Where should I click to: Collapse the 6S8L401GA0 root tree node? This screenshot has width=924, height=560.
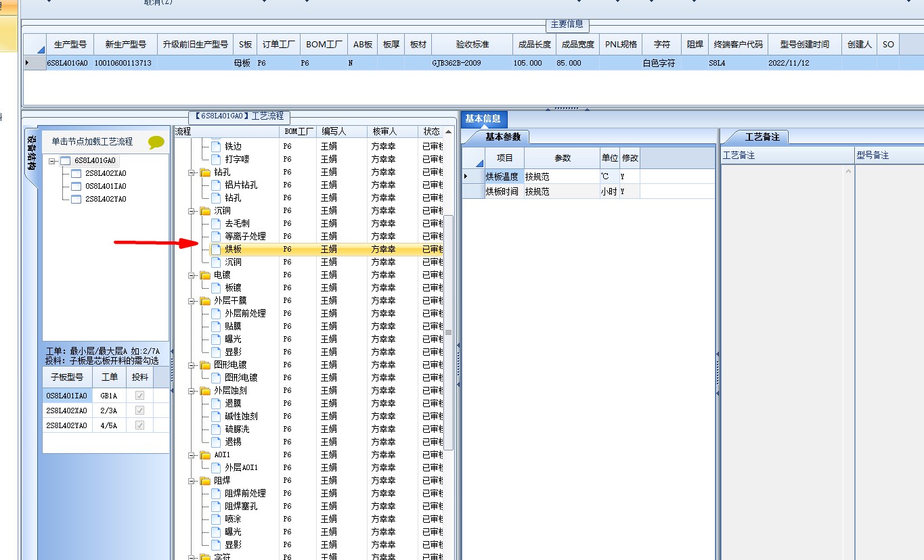[52, 161]
